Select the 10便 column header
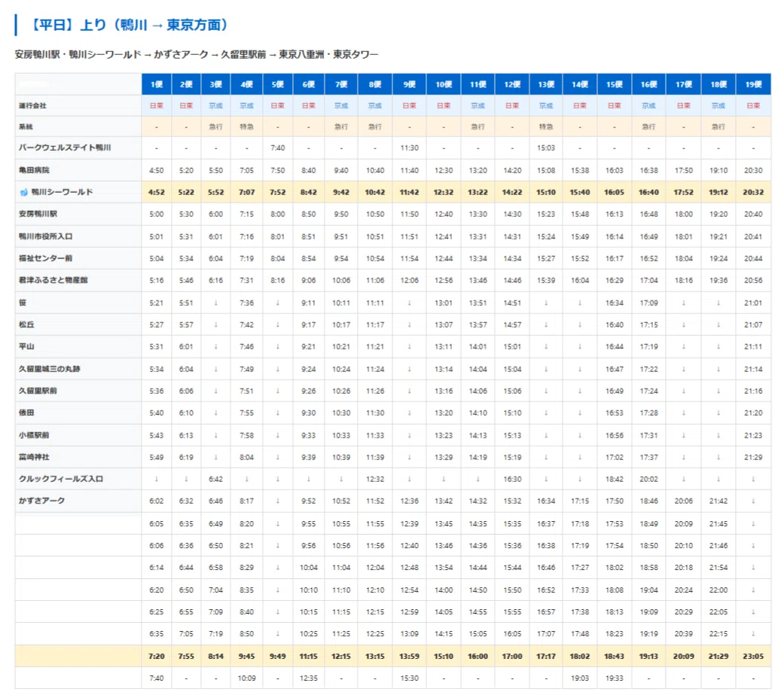This screenshot has width=784, height=695. 444,84
